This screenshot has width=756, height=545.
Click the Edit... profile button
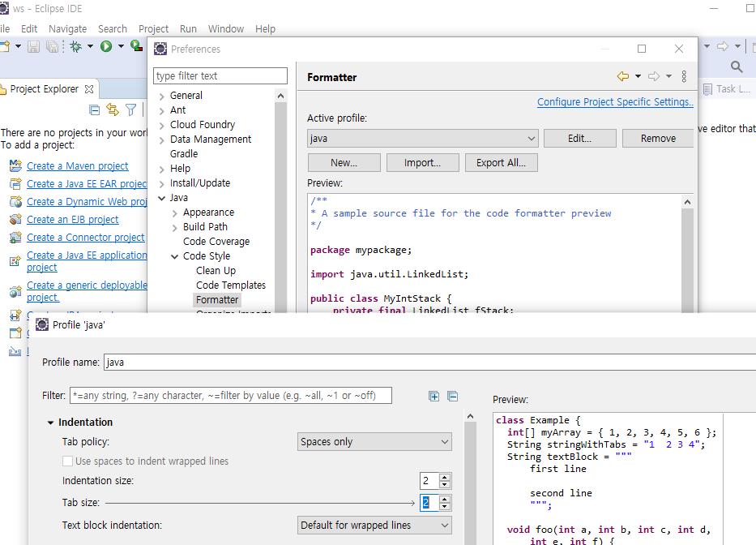[x=579, y=139]
